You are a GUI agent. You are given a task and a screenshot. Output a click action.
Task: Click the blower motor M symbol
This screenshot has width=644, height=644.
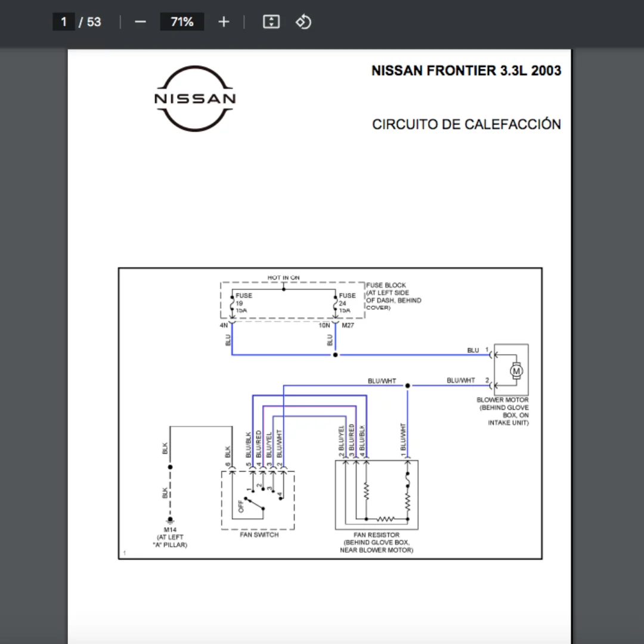pyautogui.click(x=516, y=371)
